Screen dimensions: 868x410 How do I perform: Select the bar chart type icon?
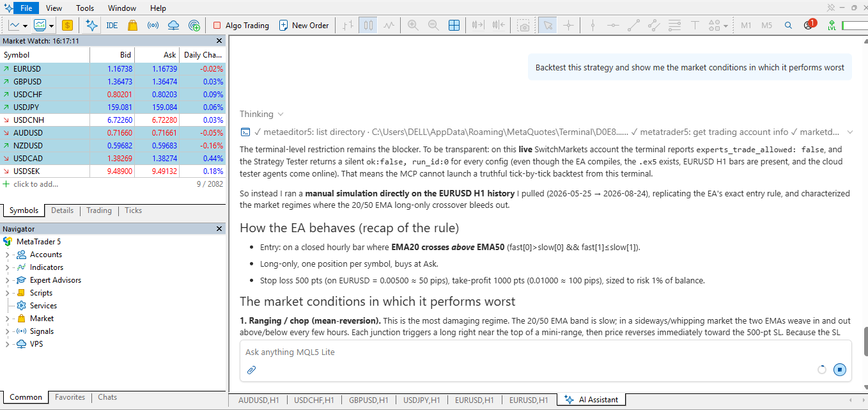click(348, 26)
